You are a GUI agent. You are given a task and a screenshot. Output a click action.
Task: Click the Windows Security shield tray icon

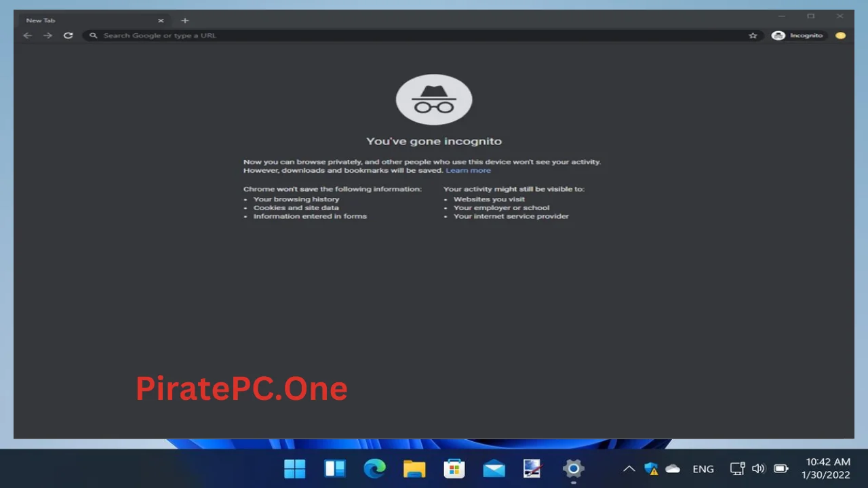click(x=651, y=468)
